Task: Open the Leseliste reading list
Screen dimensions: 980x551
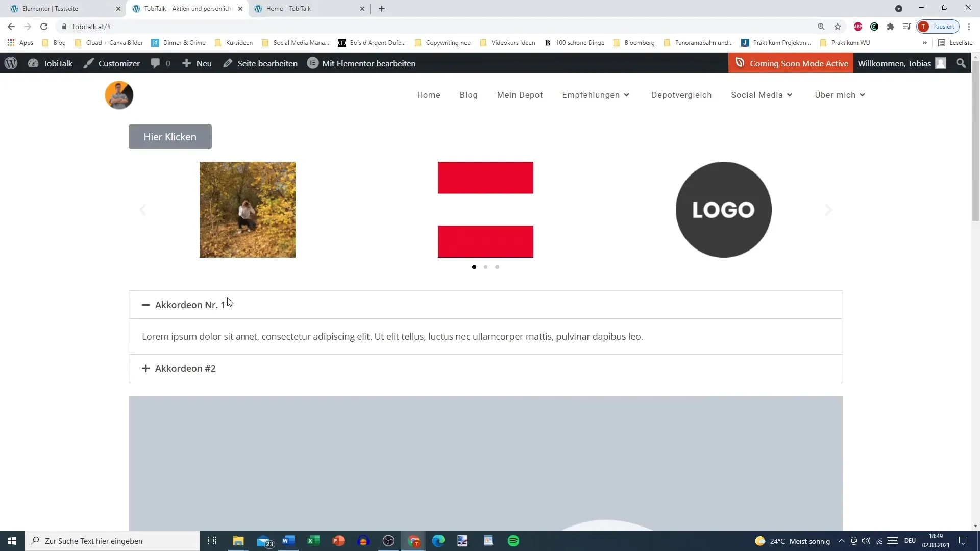Action: [955, 43]
